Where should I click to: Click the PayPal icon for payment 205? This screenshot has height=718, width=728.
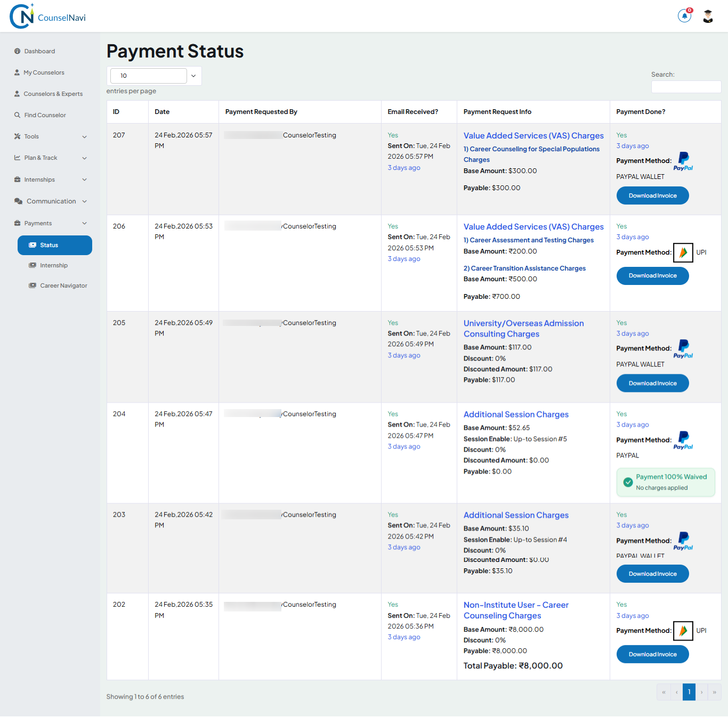(683, 348)
